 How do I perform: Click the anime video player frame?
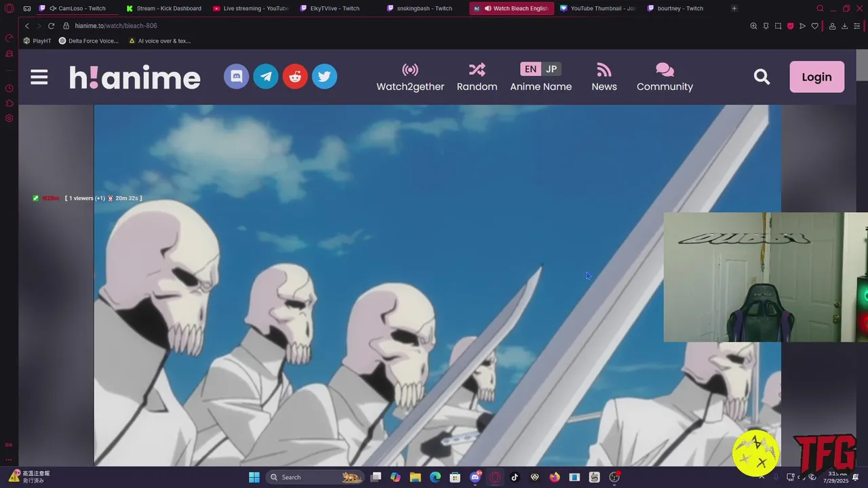[437, 285]
